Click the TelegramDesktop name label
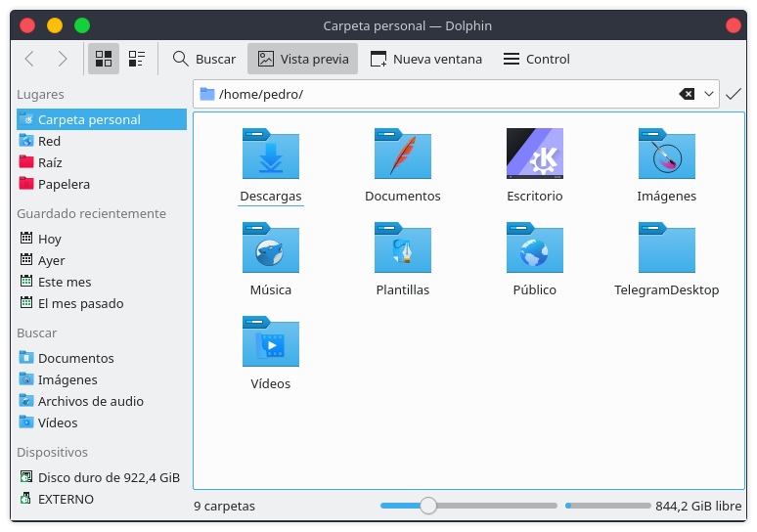The height and width of the screenshot is (532, 757). click(x=667, y=289)
